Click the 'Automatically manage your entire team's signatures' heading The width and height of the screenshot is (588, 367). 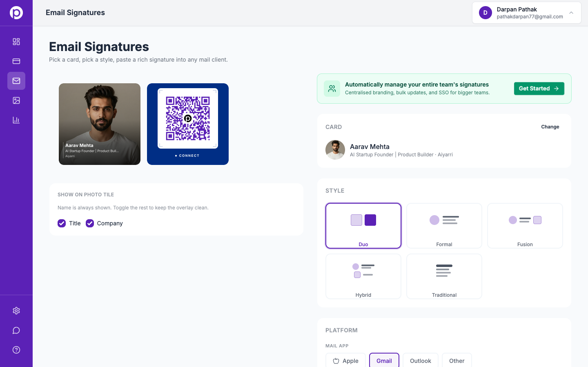[x=417, y=85]
